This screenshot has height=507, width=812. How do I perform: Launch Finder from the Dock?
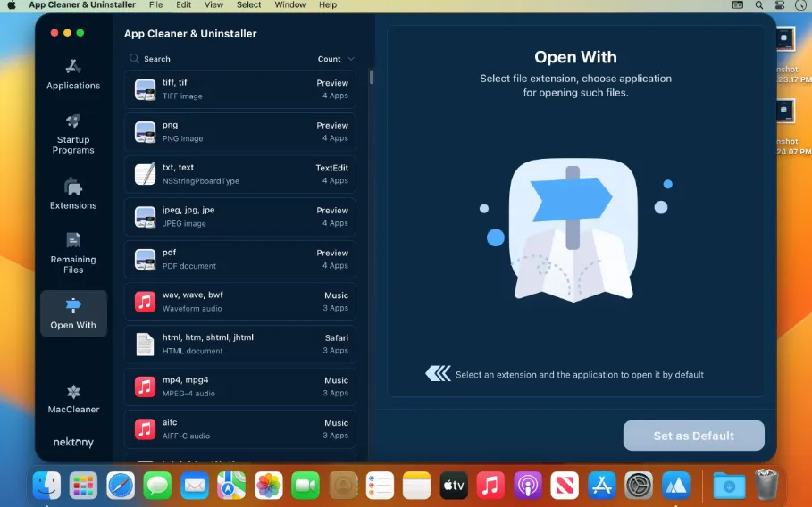coord(46,486)
